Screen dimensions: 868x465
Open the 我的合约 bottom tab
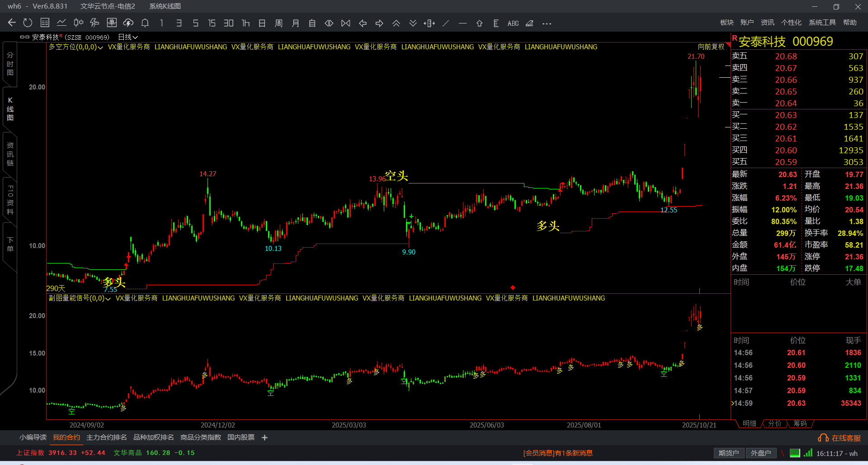[x=66, y=437]
